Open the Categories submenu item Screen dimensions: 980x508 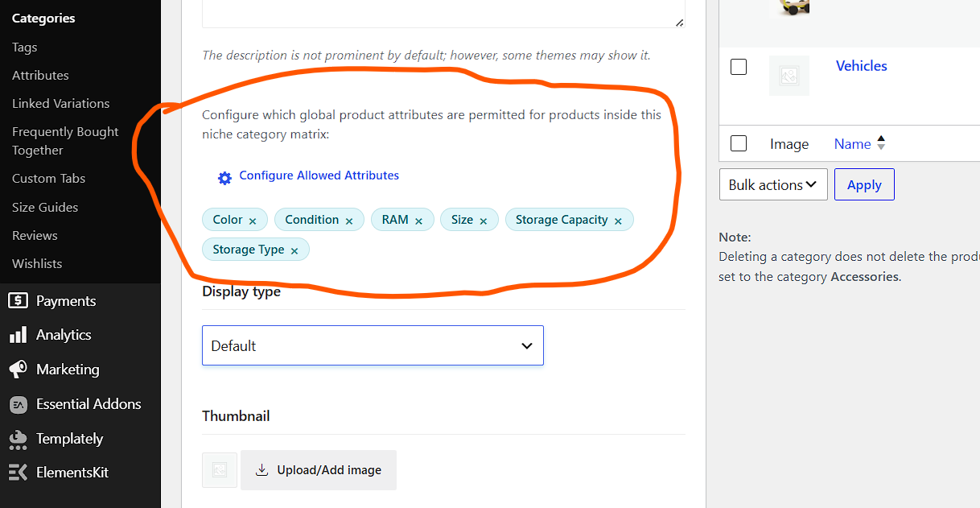coord(43,18)
